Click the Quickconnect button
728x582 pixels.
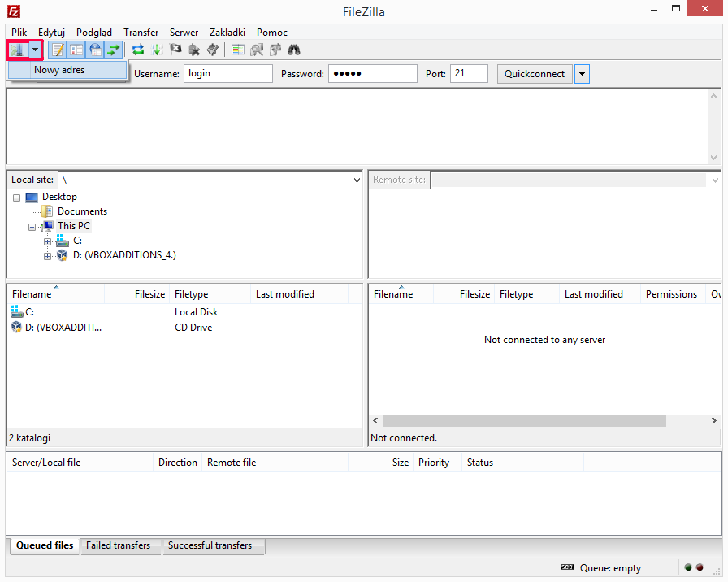pyautogui.click(x=535, y=74)
